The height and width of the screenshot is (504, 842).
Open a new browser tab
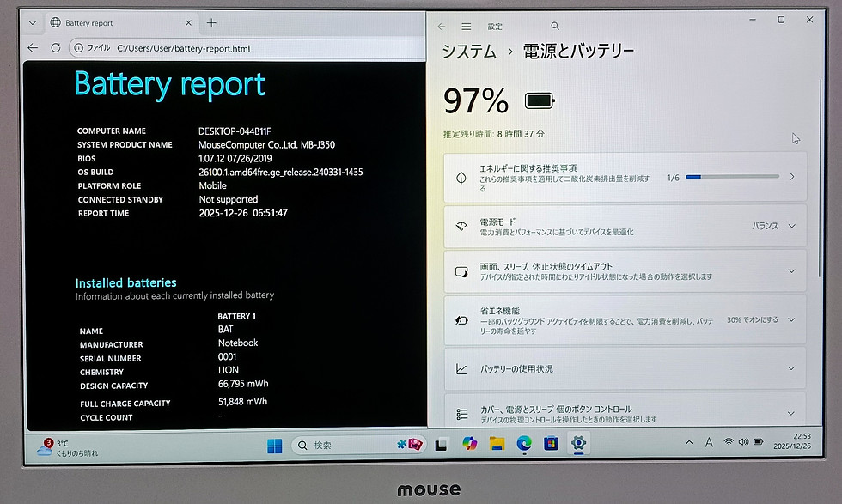(211, 23)
